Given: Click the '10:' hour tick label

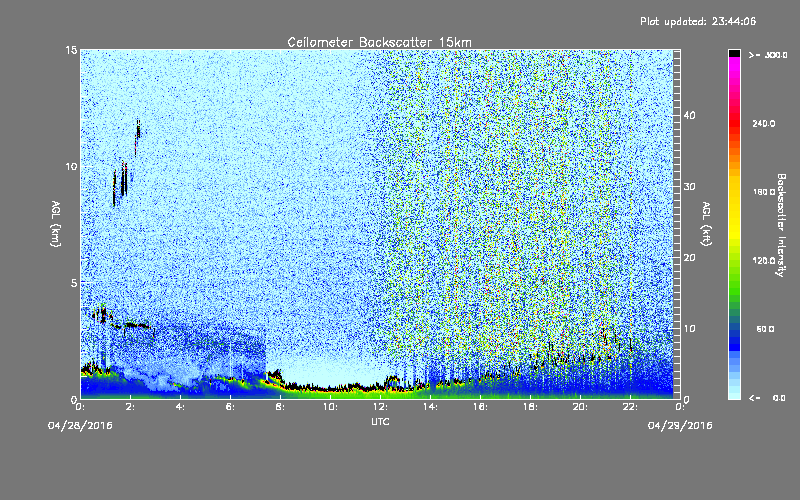Looking at the screenshot, I should pyautogui.click(x=331, y=407).
